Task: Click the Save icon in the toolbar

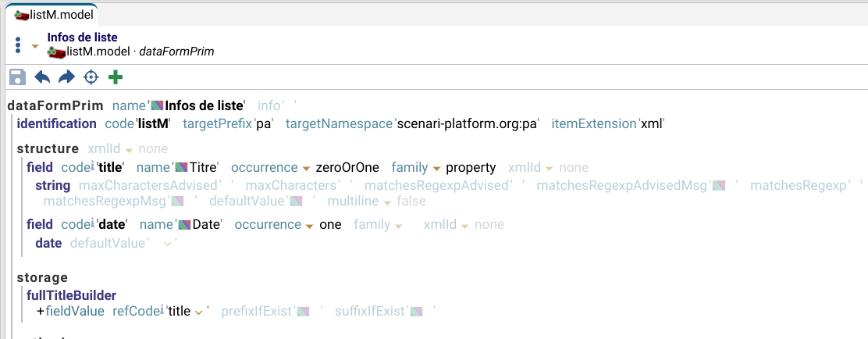Action: click(17, 77)
